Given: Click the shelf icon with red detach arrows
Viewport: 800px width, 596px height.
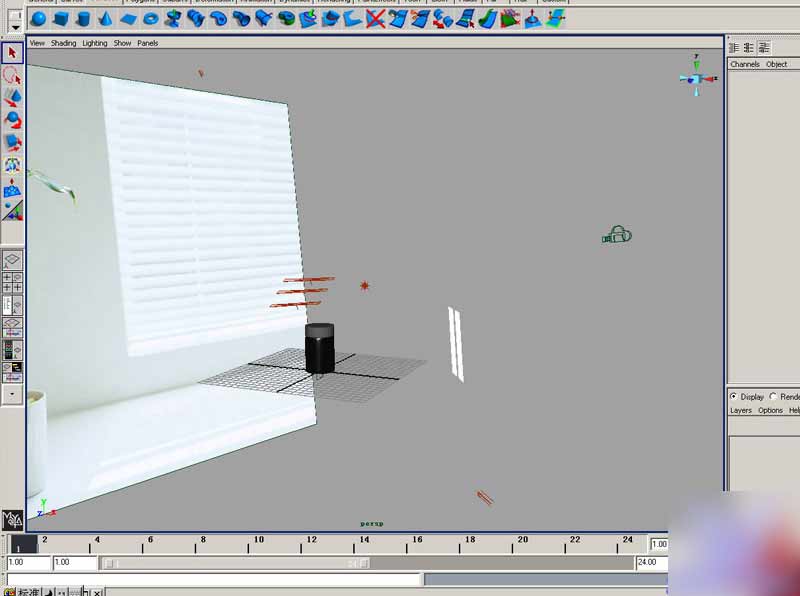Looking at the screenshot, I should coord(443,19).
